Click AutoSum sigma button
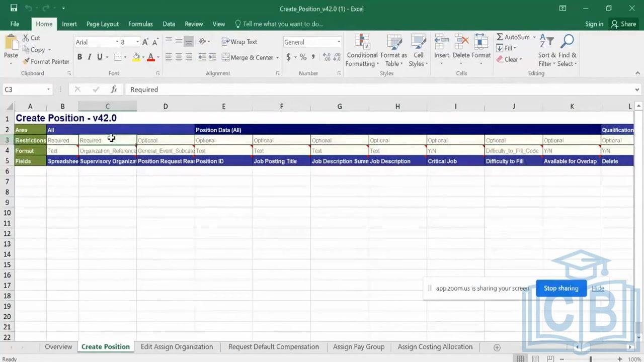Screen dimensions: 644x362 tap(513, 37)
